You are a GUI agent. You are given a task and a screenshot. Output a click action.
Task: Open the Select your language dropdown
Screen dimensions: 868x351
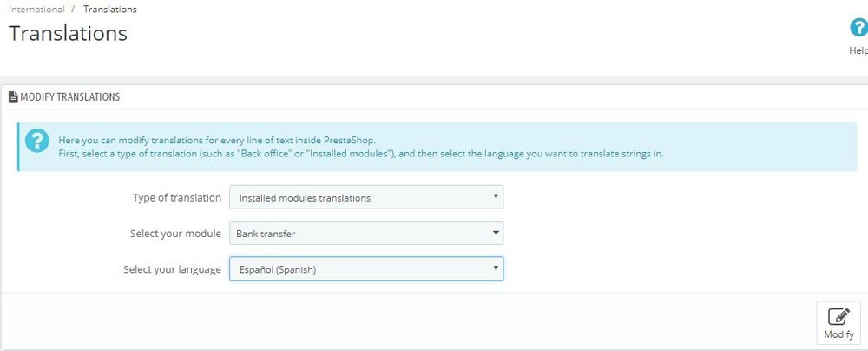[x=365, y=269]
